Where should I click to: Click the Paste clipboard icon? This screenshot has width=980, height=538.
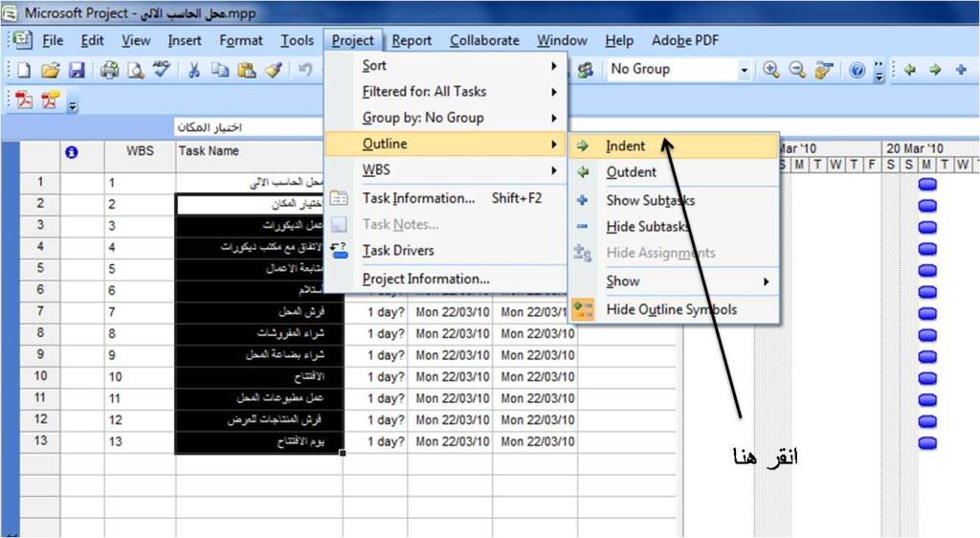(247, 70)
